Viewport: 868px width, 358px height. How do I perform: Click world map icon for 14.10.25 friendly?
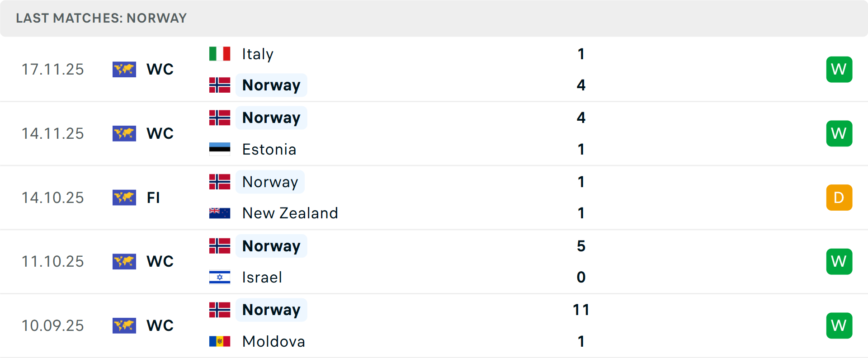tap(124, 198)
